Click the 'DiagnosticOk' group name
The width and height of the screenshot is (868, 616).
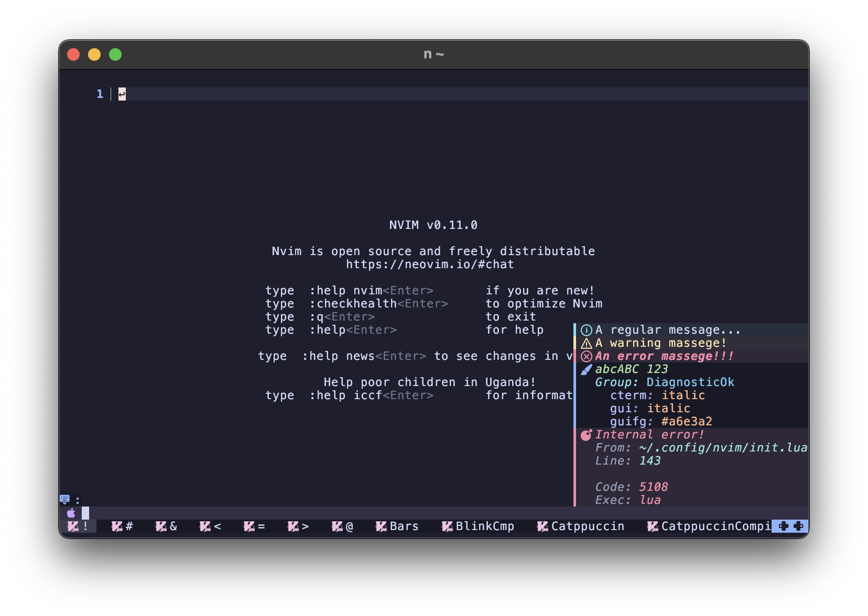point(691,382)
